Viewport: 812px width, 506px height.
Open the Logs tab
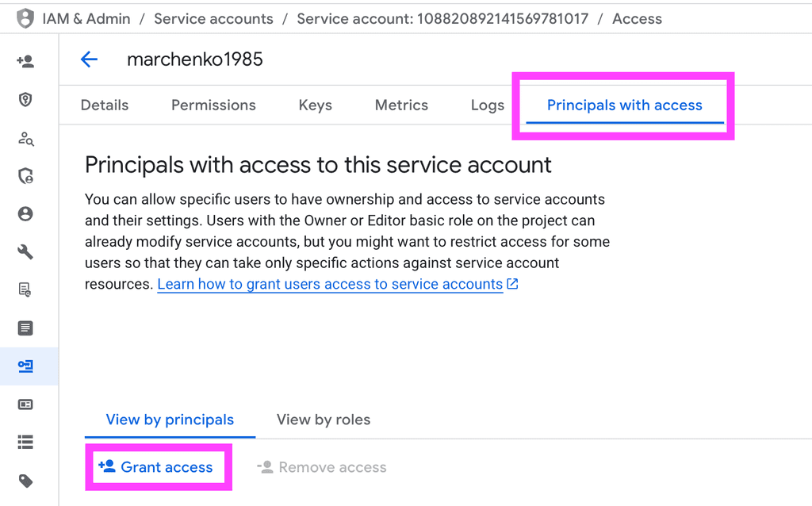pos(487,105)
